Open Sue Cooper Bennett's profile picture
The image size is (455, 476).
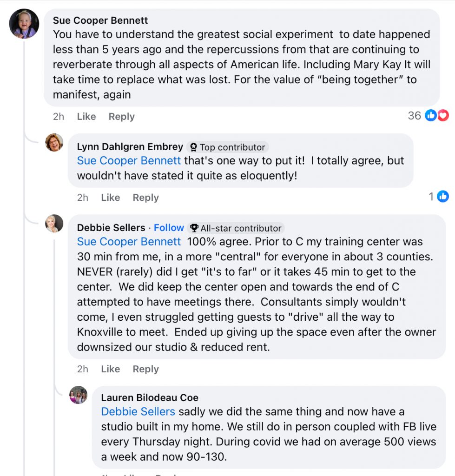pos(24,24)
